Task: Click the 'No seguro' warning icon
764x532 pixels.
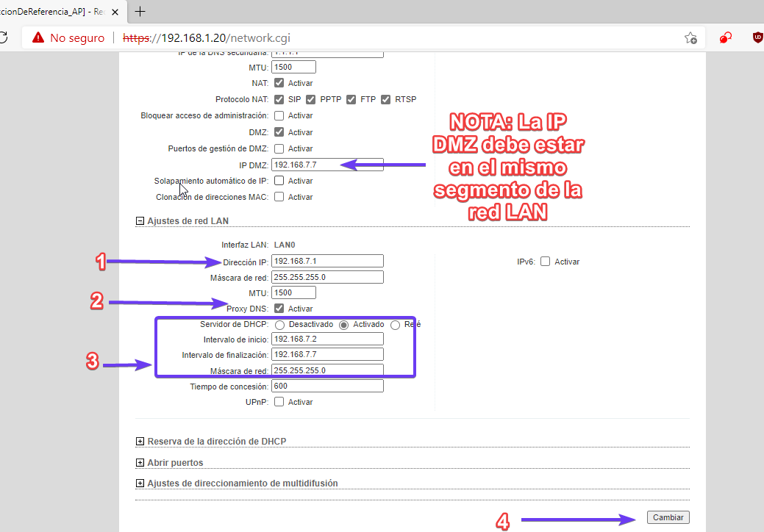Action: click(38, 37)
